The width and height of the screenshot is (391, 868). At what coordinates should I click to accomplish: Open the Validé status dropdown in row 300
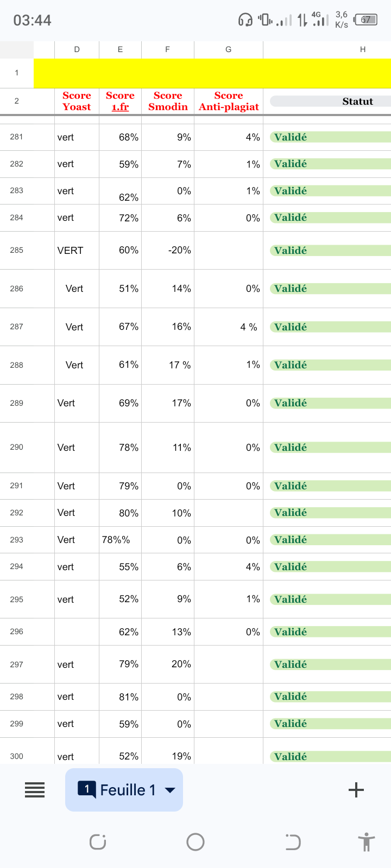tap(330, 756)
